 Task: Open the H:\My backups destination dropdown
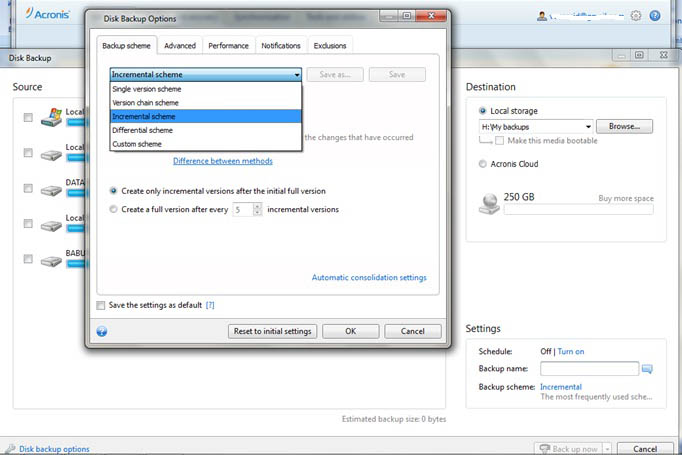pyautogui.click(x=588, y=127)
